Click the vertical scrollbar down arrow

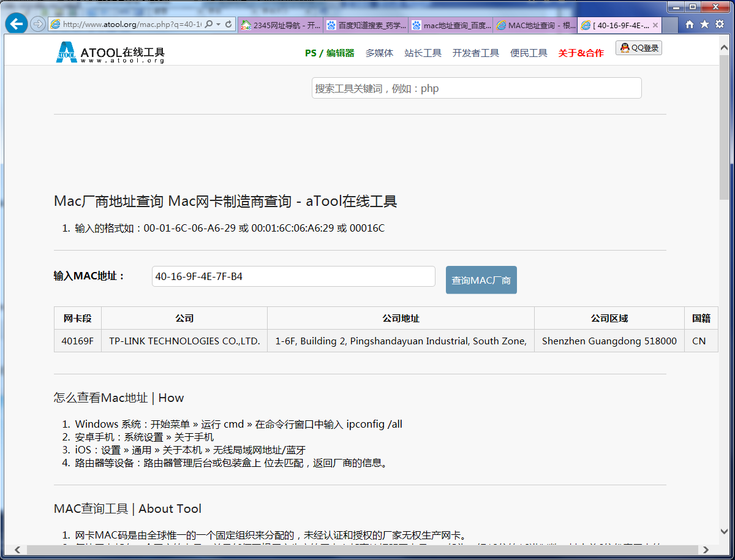(725, 532)
